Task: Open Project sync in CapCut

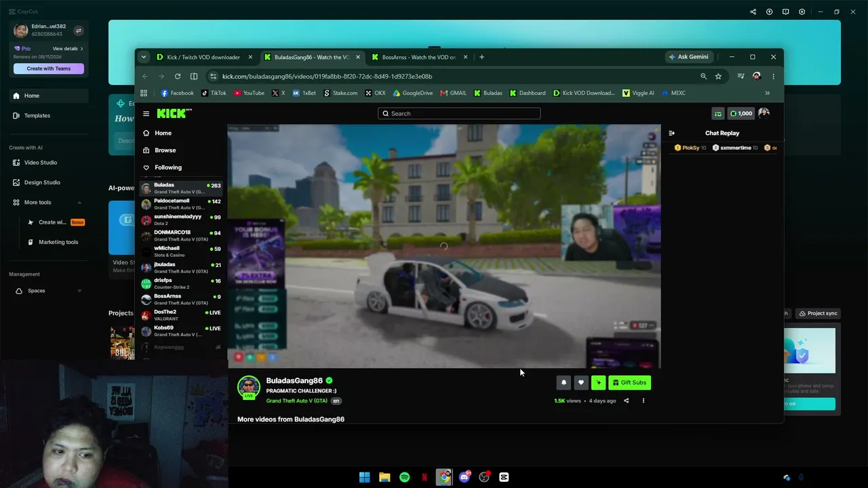Action: click(818, 313)
